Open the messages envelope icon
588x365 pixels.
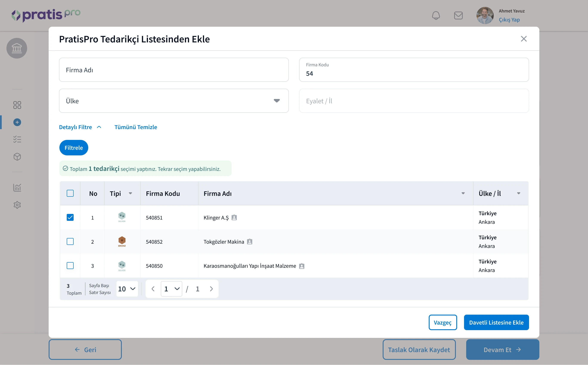[458, 15]
